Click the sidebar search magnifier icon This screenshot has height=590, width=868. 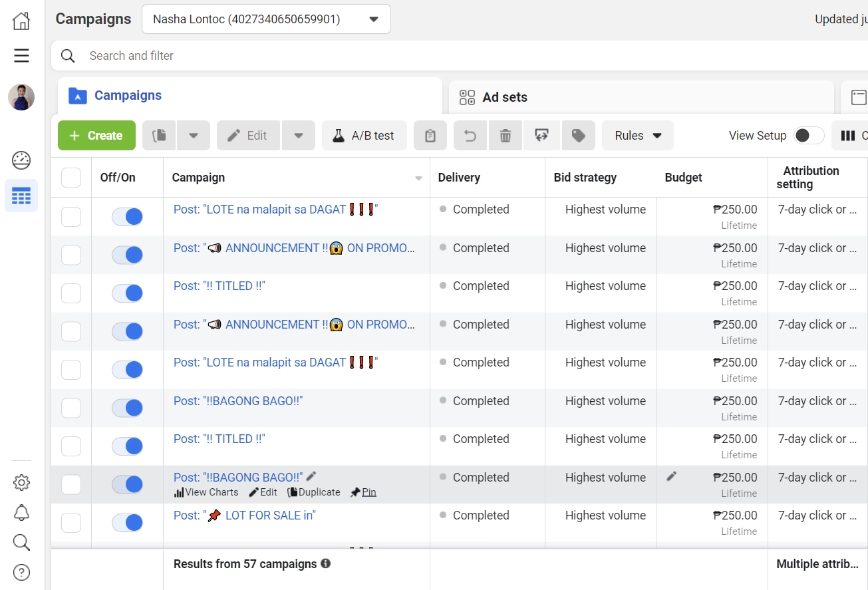[21, 542]
